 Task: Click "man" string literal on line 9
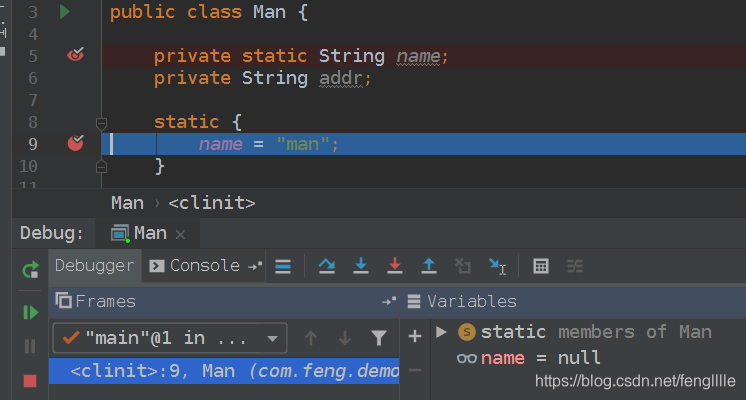click(303, 144)
